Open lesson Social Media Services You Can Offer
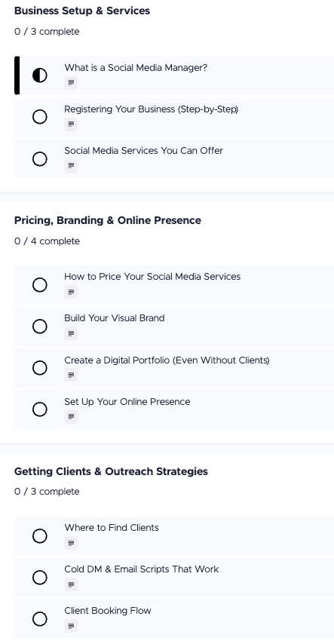 [x=175, y=159]
